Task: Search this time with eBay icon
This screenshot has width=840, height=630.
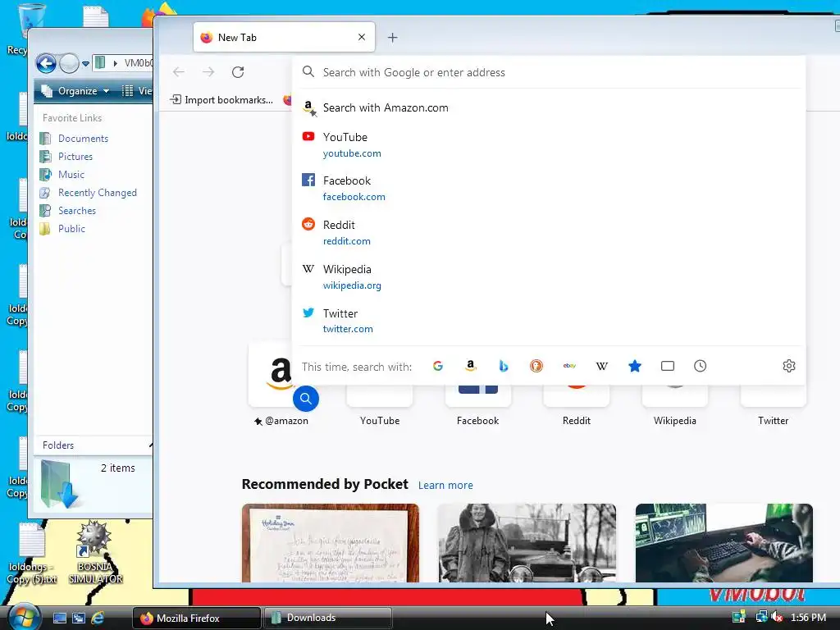Action: click(569, 366)
